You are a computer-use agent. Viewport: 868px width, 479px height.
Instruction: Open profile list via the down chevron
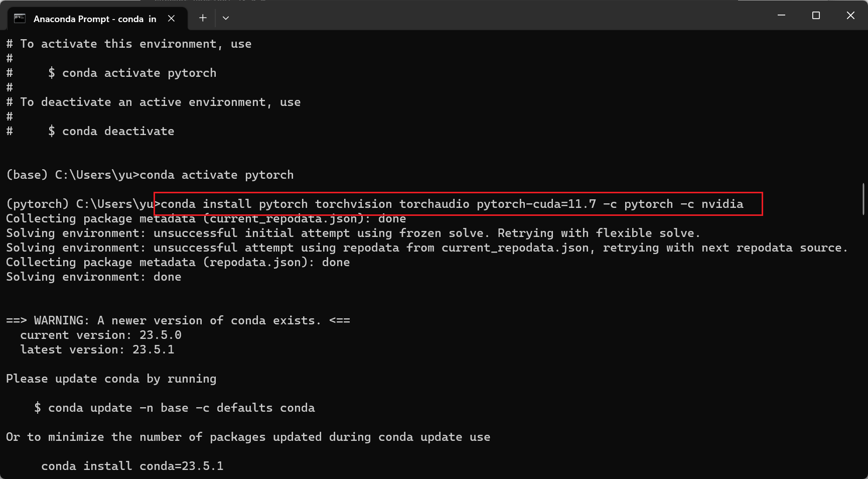click(226, 18)
